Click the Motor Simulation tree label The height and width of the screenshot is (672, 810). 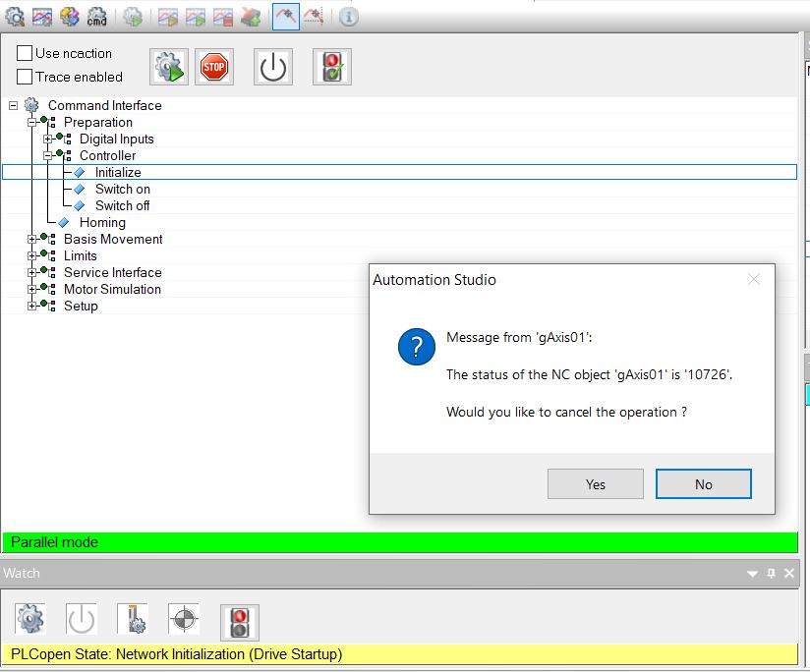[112, 289]
